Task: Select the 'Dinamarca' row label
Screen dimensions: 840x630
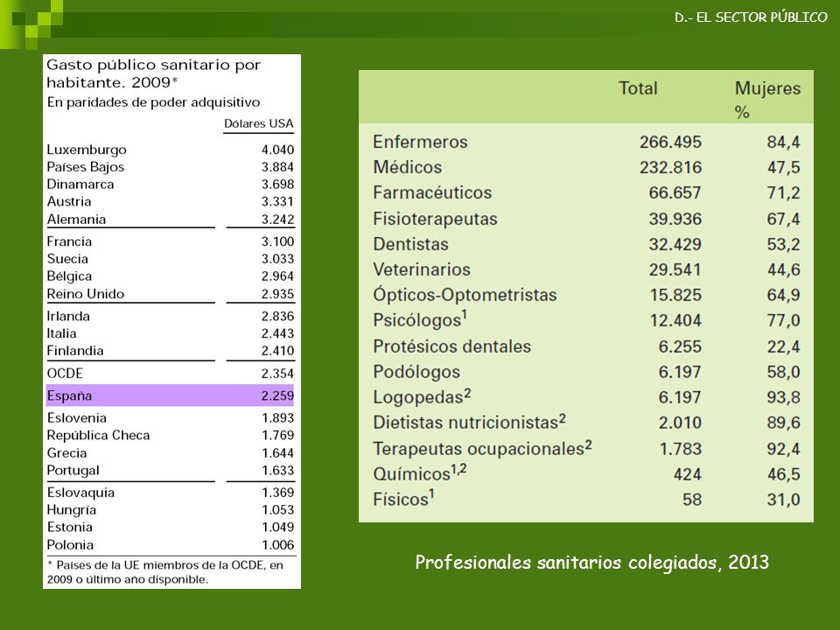Action: (80, 185)
